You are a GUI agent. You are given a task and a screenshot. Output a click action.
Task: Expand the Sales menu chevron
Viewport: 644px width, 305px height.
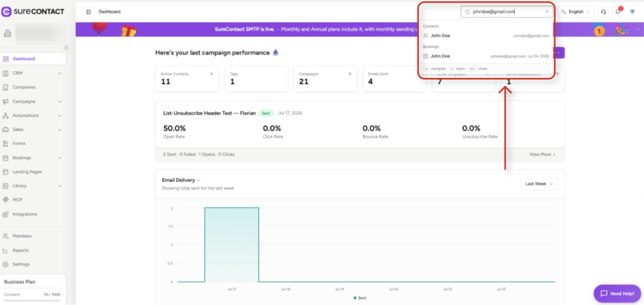(59, 129)
